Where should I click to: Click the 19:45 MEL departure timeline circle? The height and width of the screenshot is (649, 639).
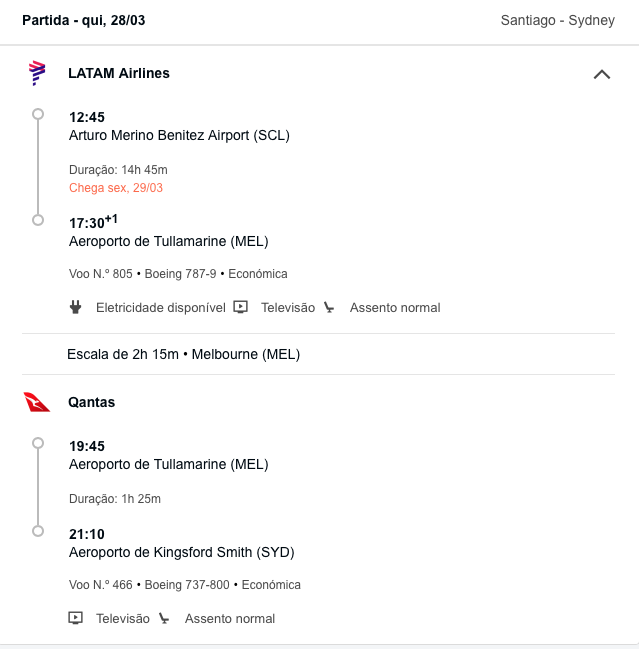point(38,443)
